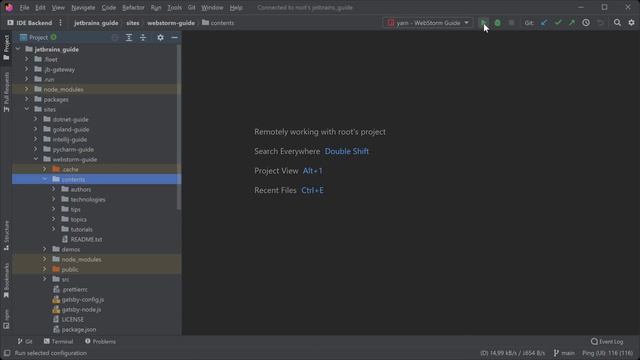
Task: Click the Ping status indicator
Action: click(608, 353)
